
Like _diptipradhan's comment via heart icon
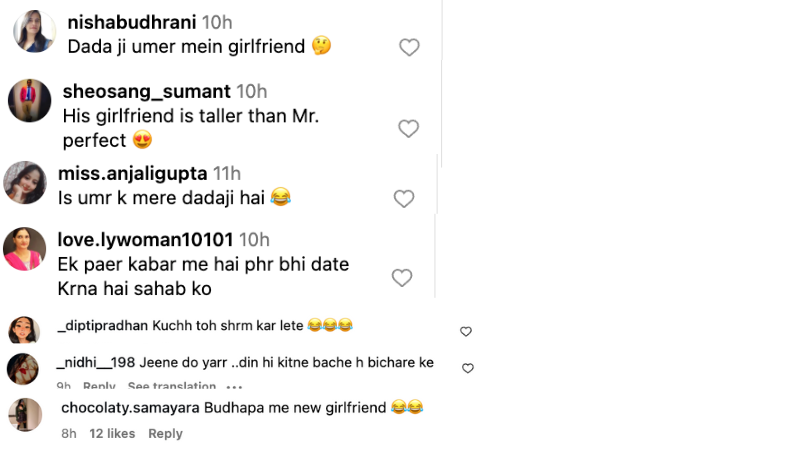[x=465, y=331]
